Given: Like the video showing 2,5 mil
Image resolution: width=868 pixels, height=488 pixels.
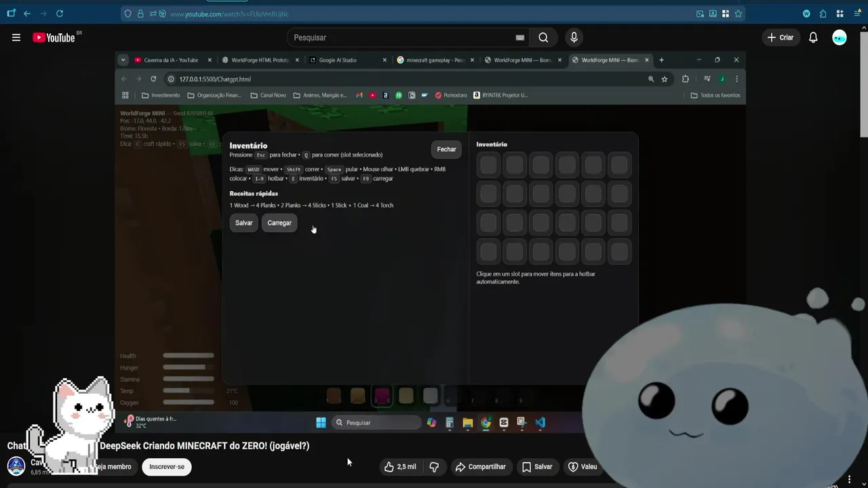Looking at the screenshot, I should click(x=400, y=466).
